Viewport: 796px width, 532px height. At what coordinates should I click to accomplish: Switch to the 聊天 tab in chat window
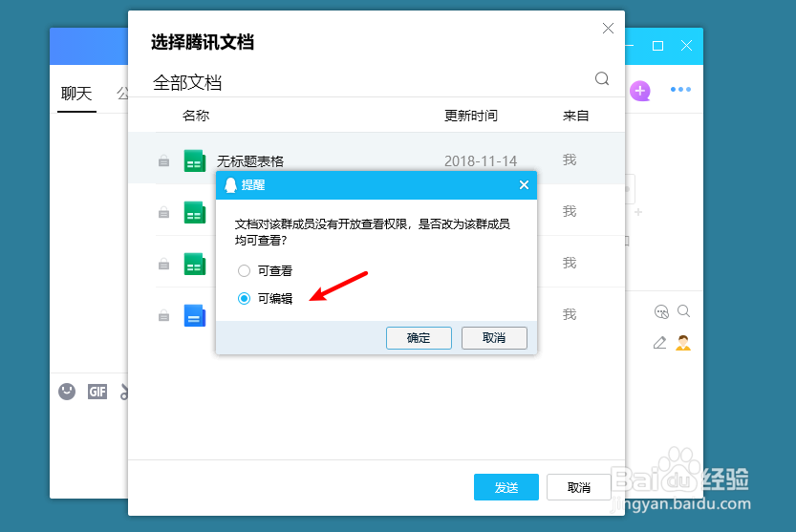pos(76,94)
